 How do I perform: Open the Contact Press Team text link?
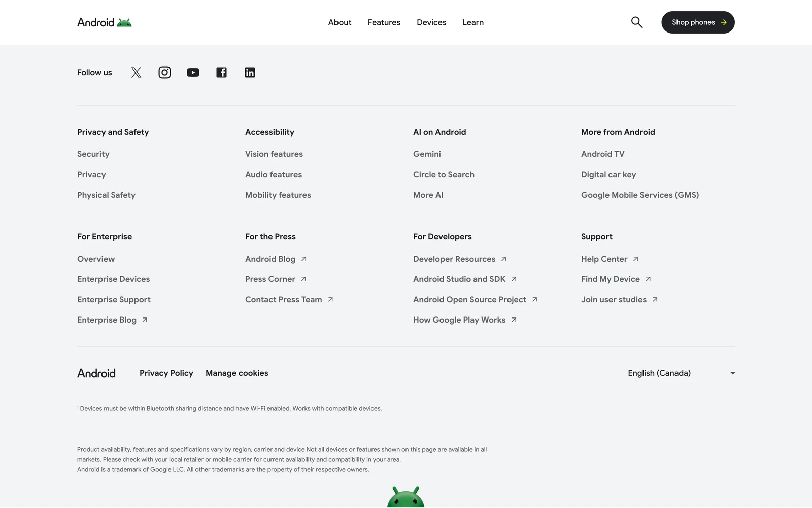(284, 300)
